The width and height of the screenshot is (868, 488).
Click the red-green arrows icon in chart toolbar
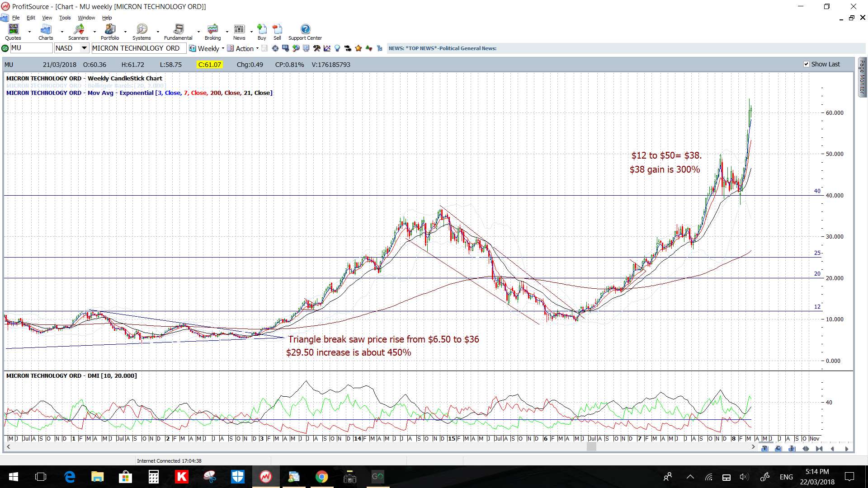pyautogui.click(x=369, y=48)
